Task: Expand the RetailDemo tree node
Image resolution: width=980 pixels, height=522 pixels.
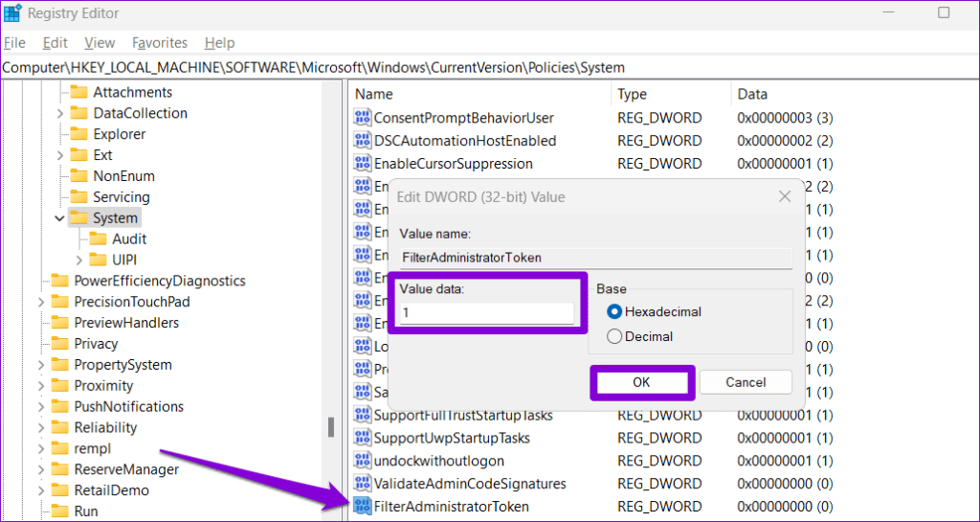Action: [40, 490]
